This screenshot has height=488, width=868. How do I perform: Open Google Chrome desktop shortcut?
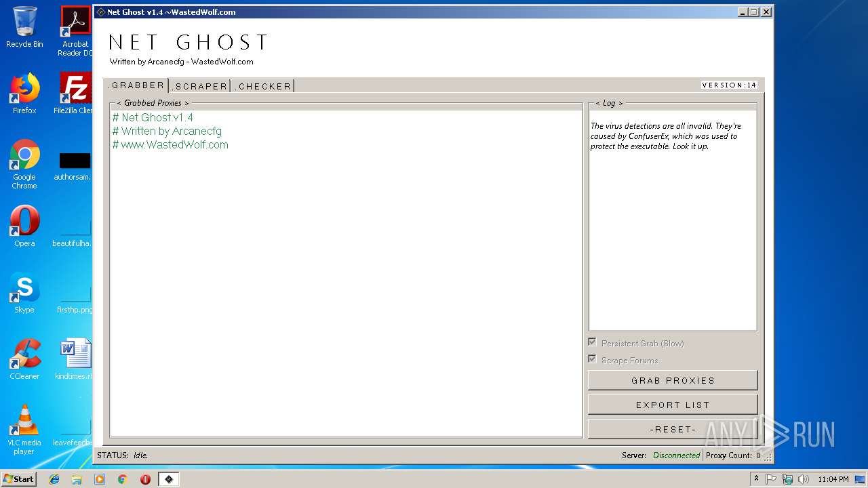click(x=24, y=164)
